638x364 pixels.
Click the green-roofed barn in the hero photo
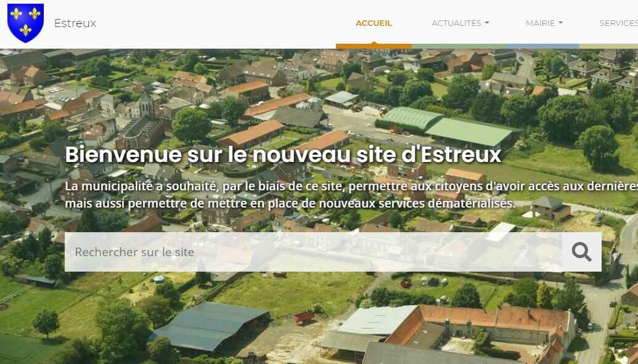pyautogui.click(x=448, y=127)
